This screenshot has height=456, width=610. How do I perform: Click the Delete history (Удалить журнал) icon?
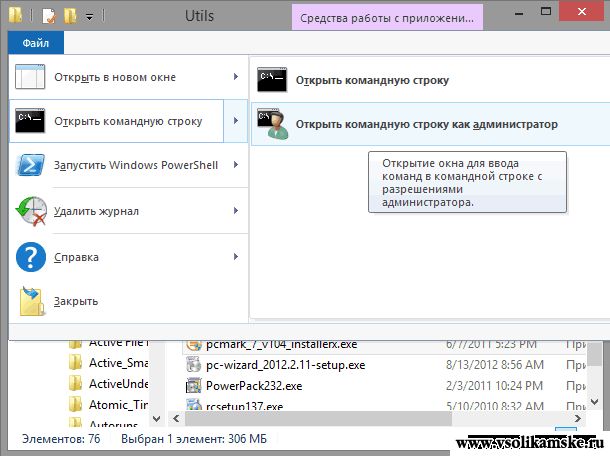point(30,211)
